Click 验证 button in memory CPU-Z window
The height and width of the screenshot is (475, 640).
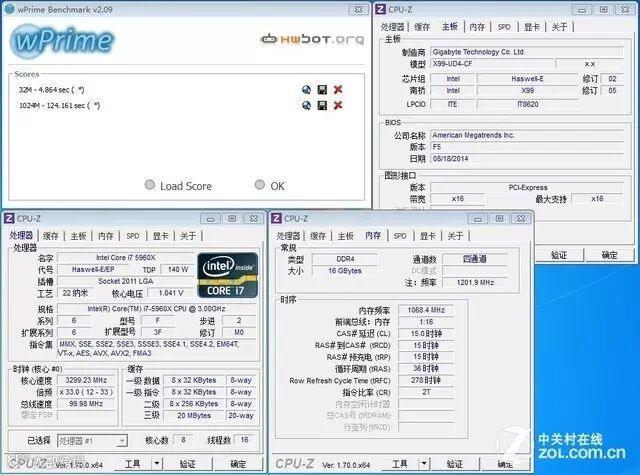click(455, 464)
